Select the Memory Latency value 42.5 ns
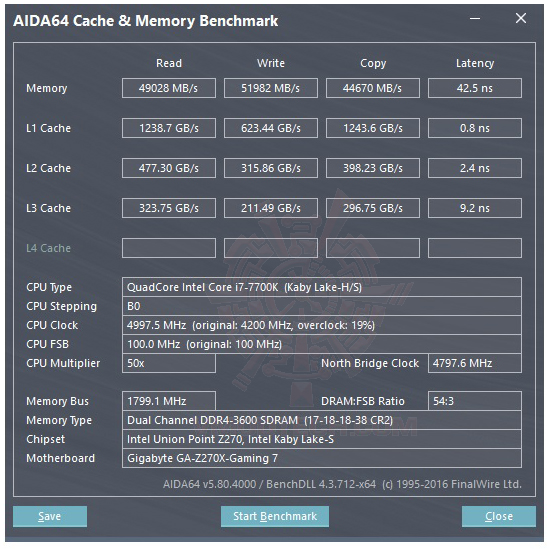This screenshot has width=549, height=549. pos(475,88)
